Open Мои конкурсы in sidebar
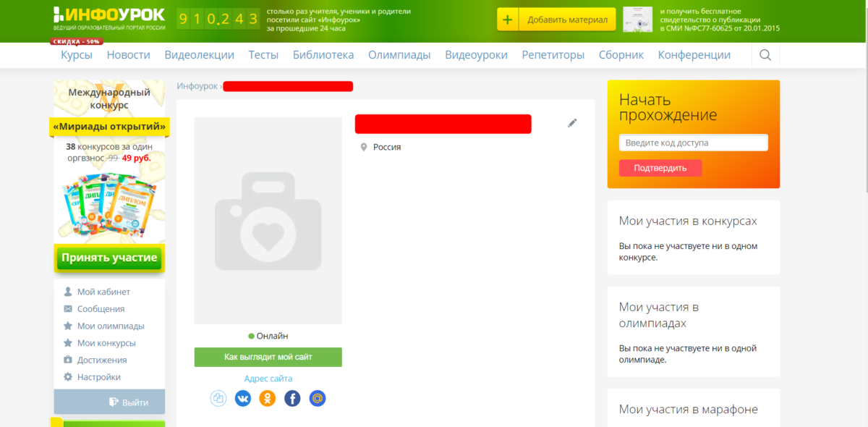 [106, 343]
